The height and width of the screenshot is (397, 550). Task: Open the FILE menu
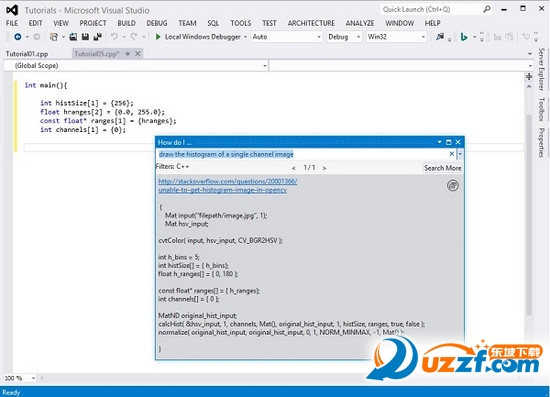[12, 23]
